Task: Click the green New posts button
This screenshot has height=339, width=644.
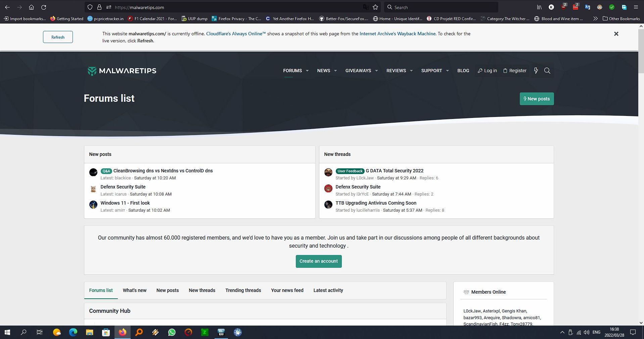Action: [x=537, y=99]
